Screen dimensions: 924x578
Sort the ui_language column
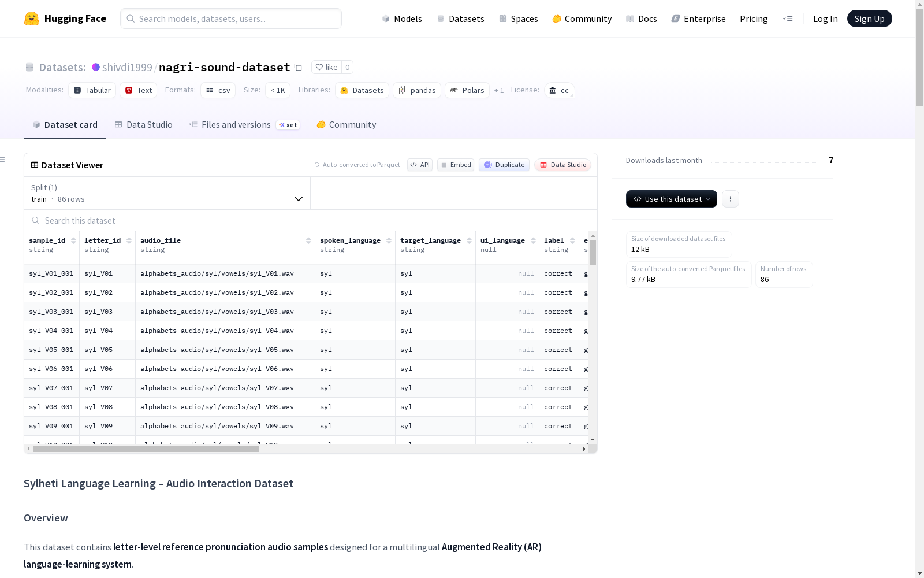click(x=533, y=240)
